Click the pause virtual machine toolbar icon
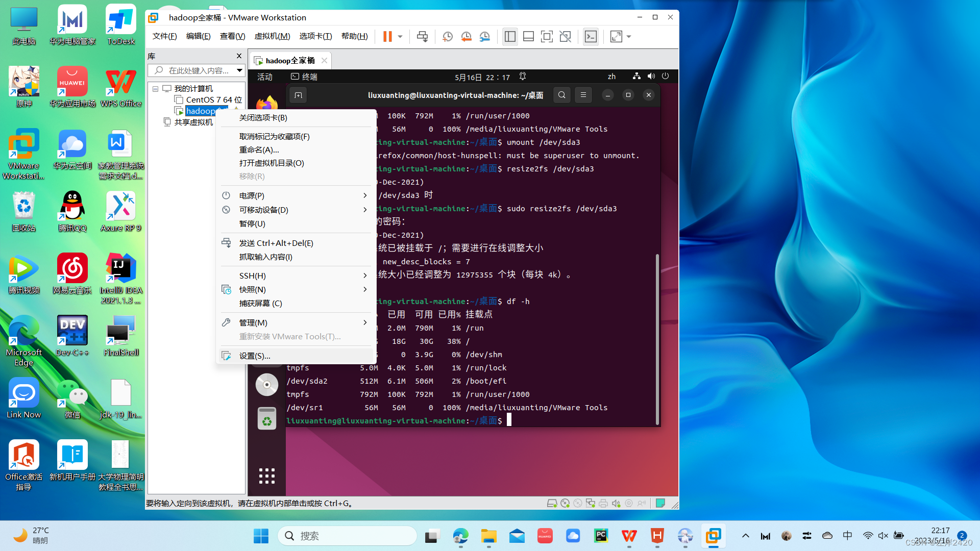 click(x=387, y=36)
